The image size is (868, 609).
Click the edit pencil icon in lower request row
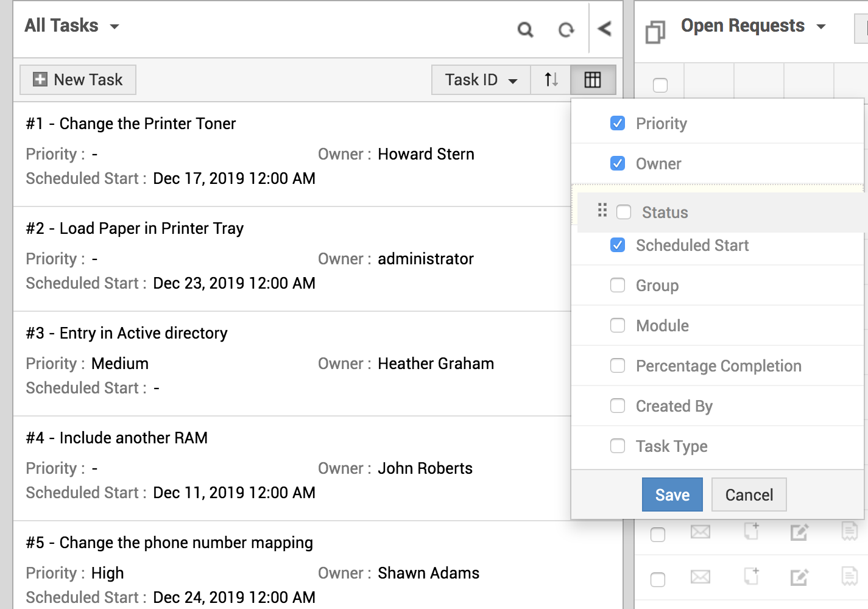(x=799, y=577)
